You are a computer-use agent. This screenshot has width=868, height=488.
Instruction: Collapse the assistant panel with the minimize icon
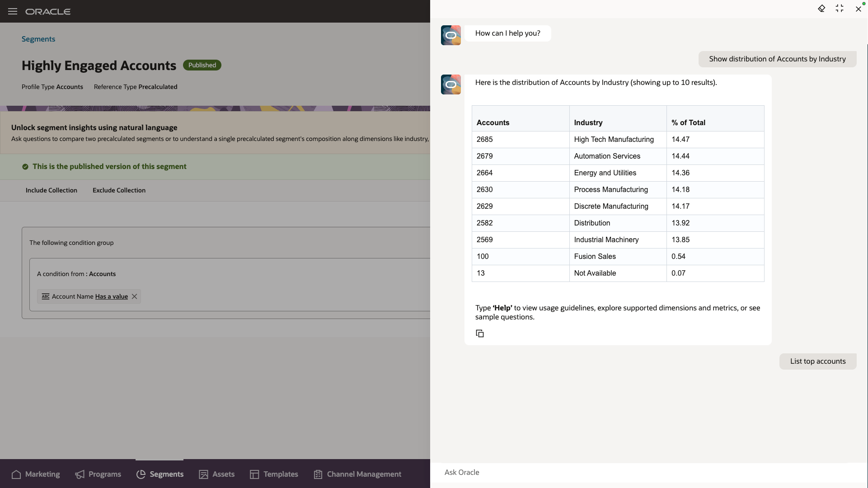tap(840, 9)
